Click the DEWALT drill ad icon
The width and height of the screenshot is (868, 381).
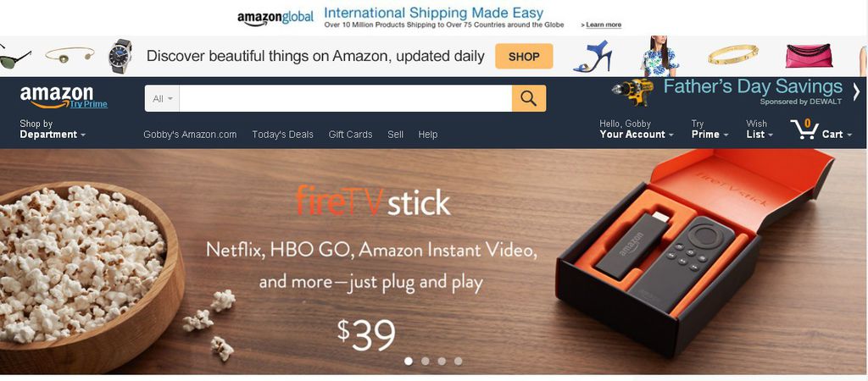tap(634, 92)
